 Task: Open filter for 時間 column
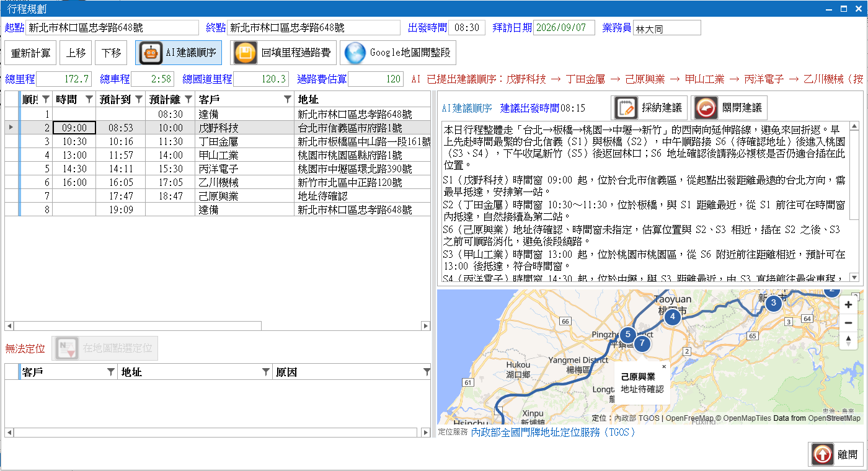pos(89,99)
